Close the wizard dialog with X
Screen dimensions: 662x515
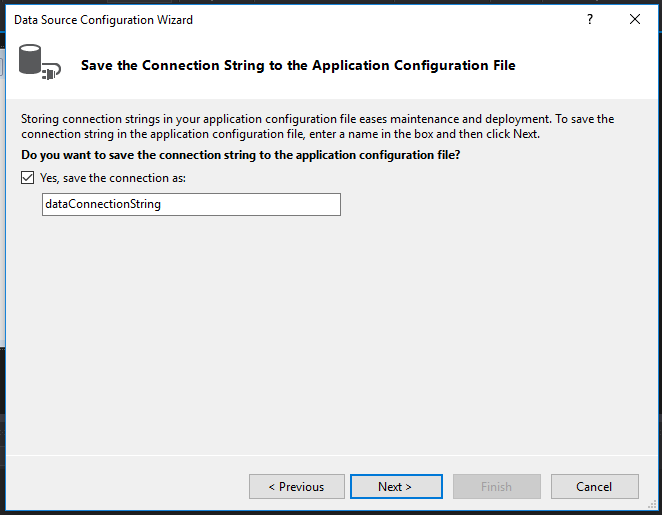click(635, 19)
